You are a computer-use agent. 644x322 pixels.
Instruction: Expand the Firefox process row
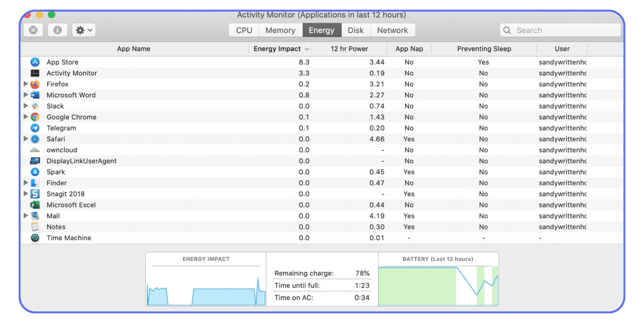25,84
